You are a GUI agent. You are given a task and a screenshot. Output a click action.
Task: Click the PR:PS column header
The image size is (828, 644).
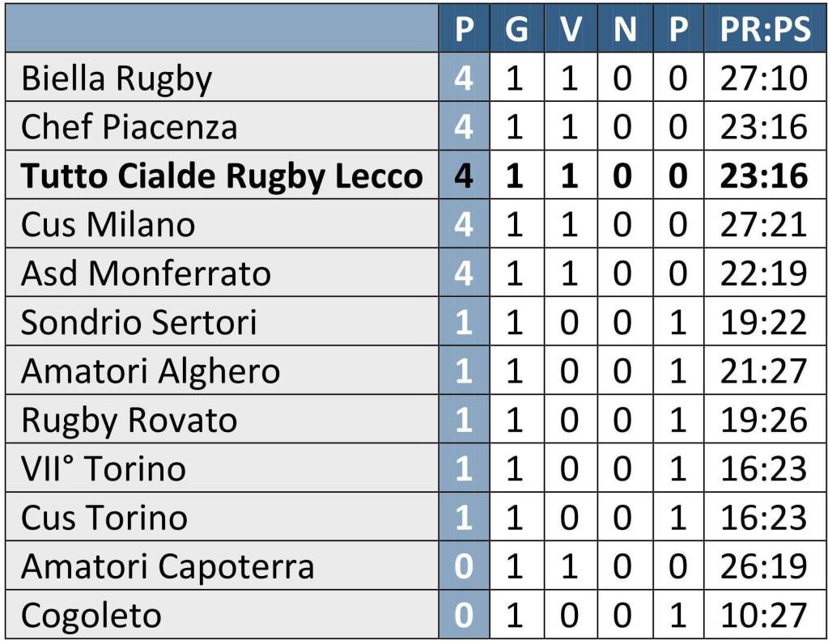(765, 30)
